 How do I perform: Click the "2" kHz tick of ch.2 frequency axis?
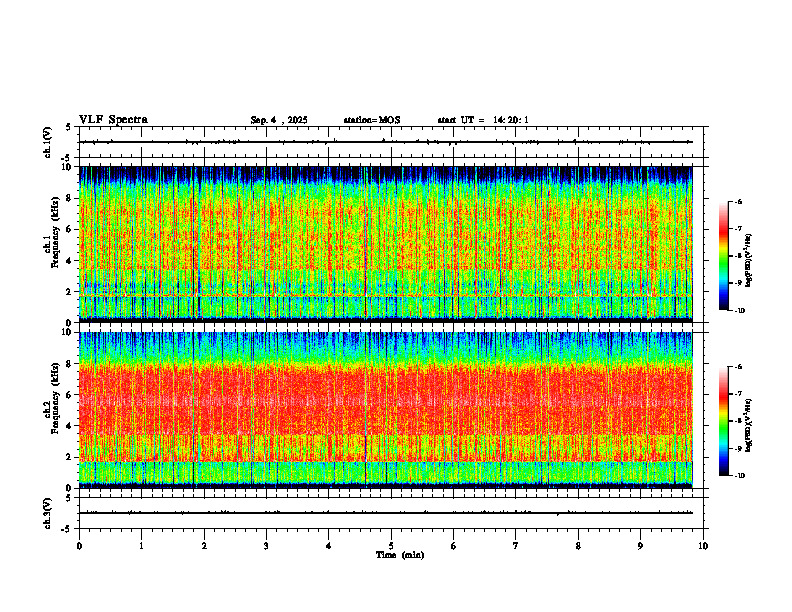tap(69, 457)
